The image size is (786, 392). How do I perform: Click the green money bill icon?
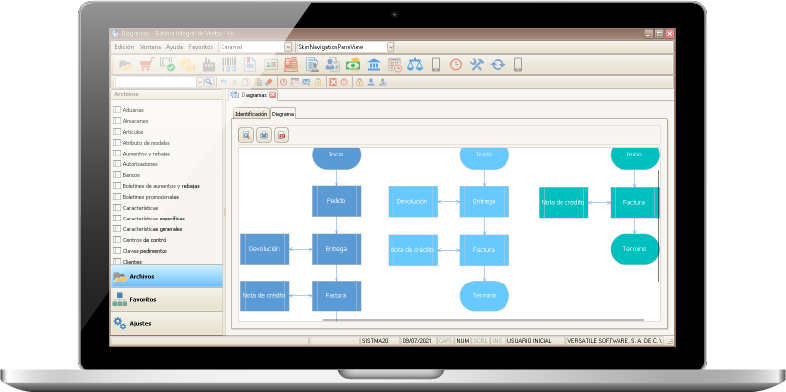(353, 64)
